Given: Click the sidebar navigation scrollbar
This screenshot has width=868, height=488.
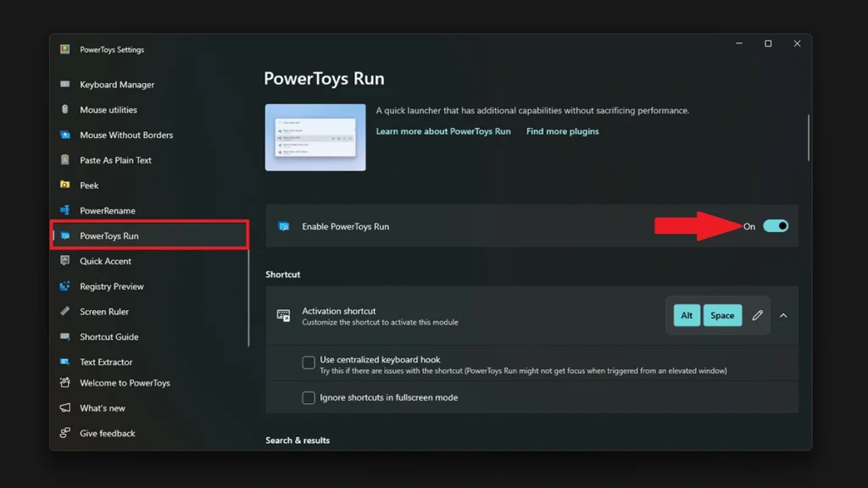Looking at the screenshot, I should pyautogui.click(x=248, y=297).
